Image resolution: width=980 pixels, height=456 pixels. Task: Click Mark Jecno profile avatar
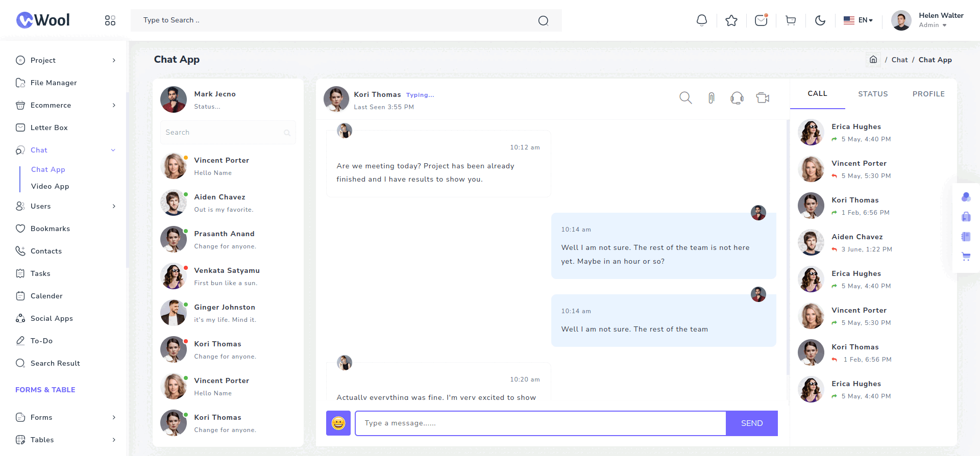click(174, 99)
